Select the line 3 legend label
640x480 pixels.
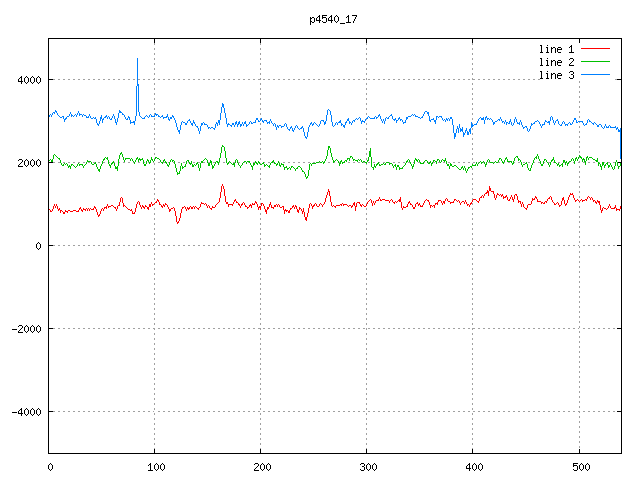557,76
